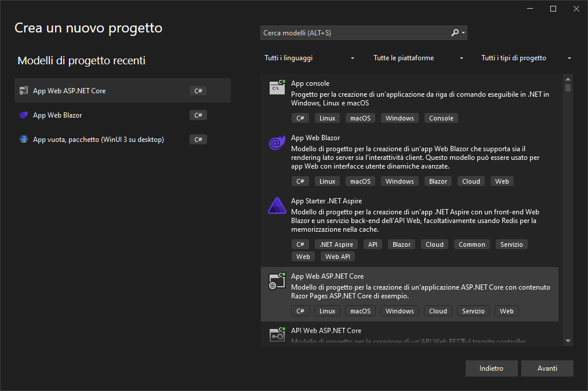
Task: Click the App console template icon
Action: coord(277,87)
